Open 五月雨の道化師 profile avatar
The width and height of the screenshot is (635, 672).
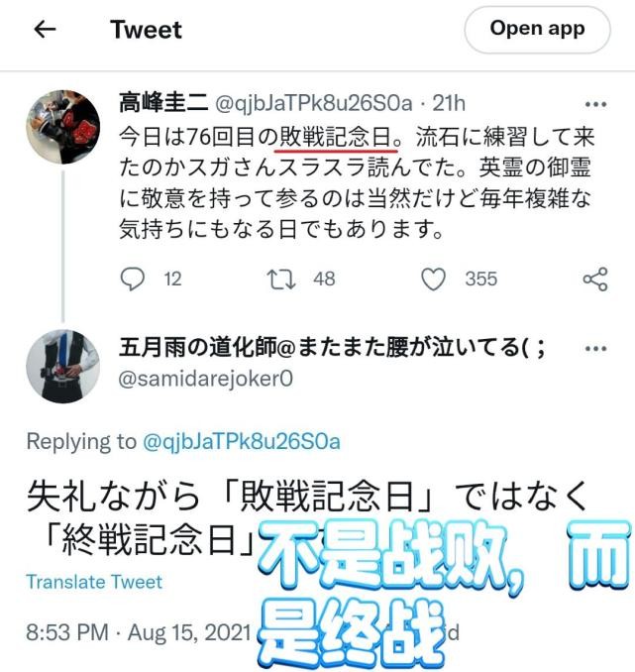point(63,366)
